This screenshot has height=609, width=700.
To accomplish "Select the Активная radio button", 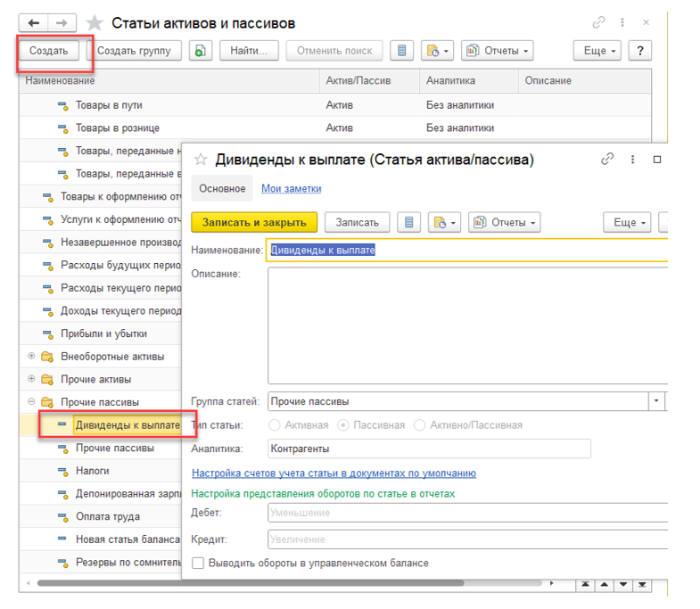I will [276, 425].
